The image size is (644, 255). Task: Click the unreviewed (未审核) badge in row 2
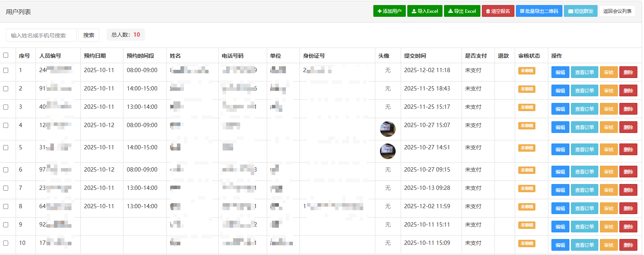click(x=527, y=89)
